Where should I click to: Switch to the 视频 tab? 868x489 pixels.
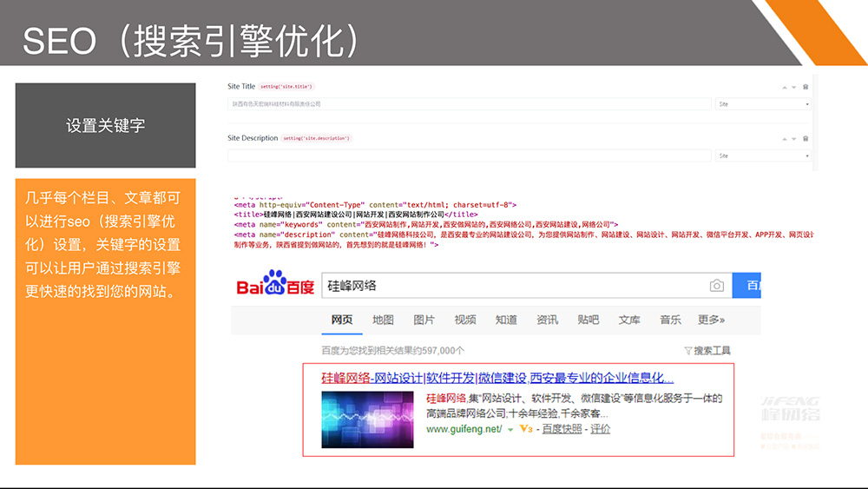(465, 320)
